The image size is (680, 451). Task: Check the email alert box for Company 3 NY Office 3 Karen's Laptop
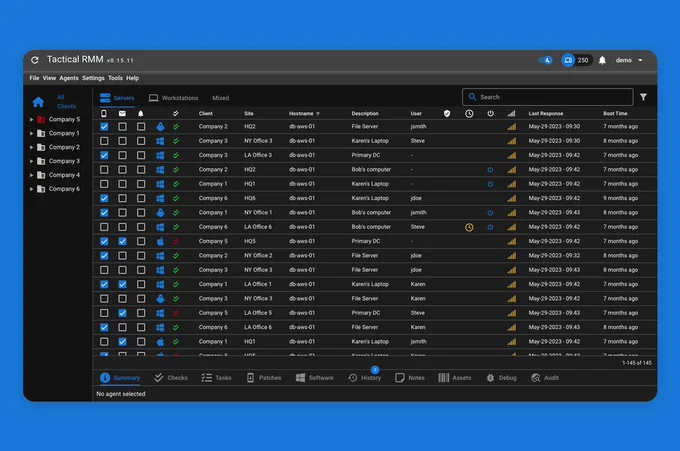click(x=122, y=141)
